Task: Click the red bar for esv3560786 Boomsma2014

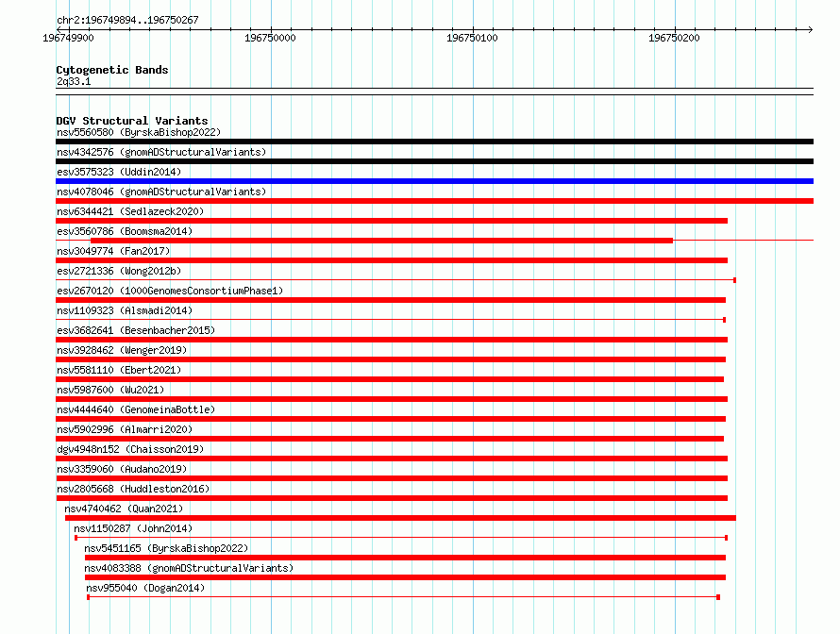Action: click(381, 241)
